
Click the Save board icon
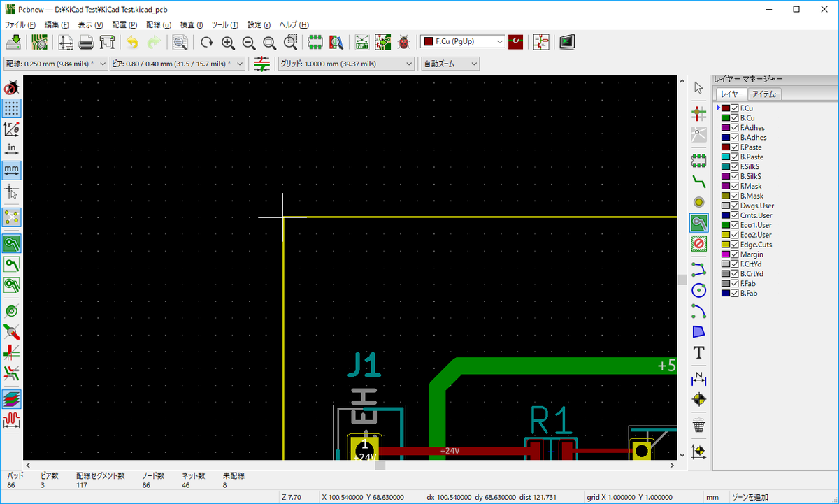click(x=13, y=42)
